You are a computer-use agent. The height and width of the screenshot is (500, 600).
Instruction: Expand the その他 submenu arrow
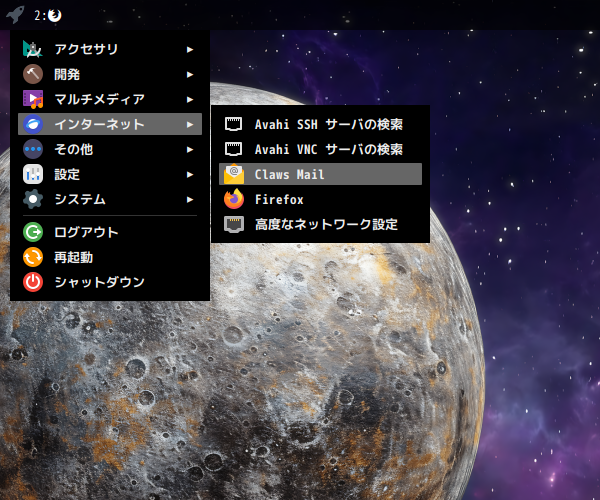pos(190,150)
